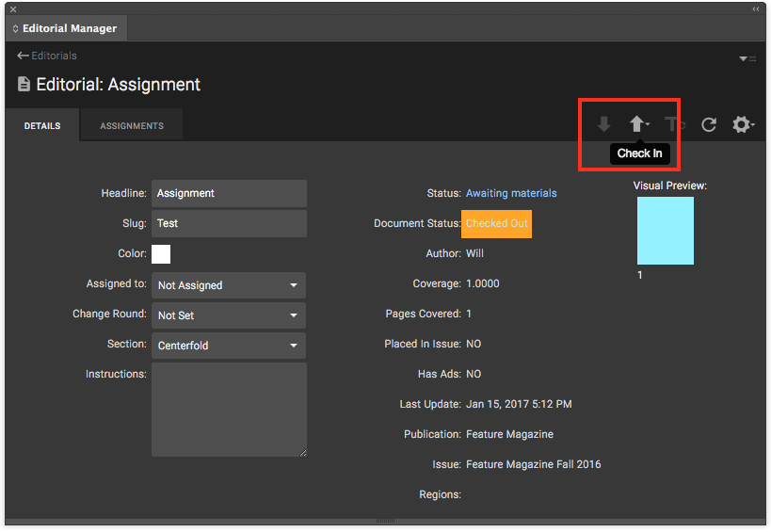The width and height of the screenshot is (771, 532).
Task: Go back to Editorials list
Action: [47, 56]
